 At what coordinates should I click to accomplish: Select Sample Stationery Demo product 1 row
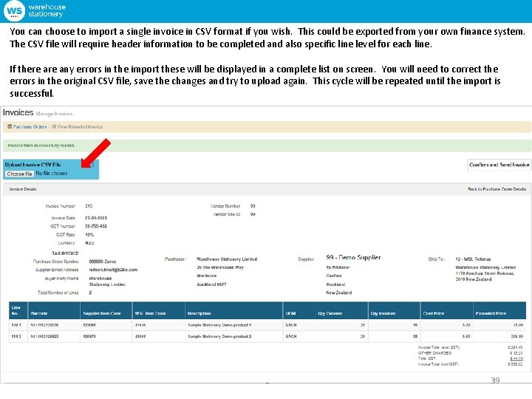click(x=267, y=324)
